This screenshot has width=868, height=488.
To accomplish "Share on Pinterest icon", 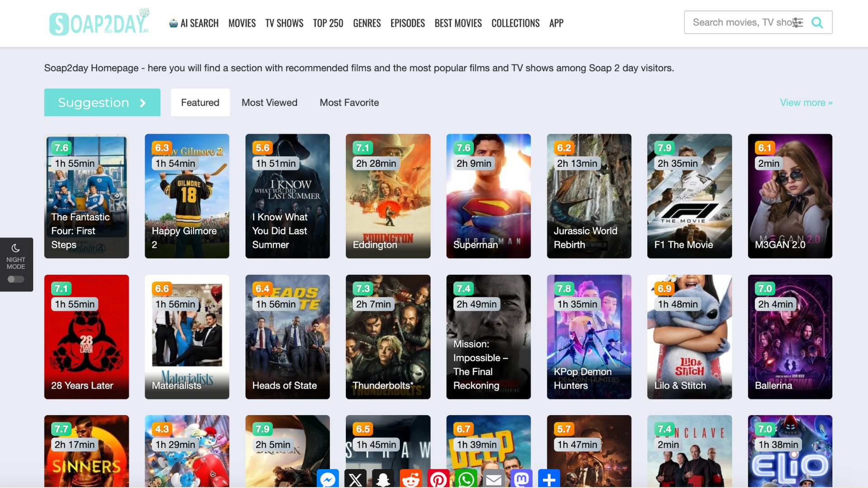I will 438,479.
